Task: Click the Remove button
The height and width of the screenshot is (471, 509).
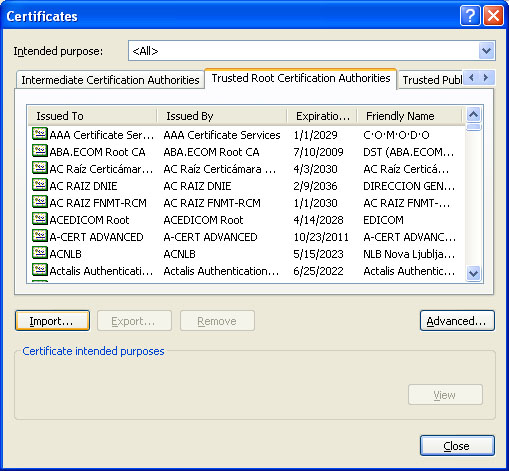Action: point(217,321)
